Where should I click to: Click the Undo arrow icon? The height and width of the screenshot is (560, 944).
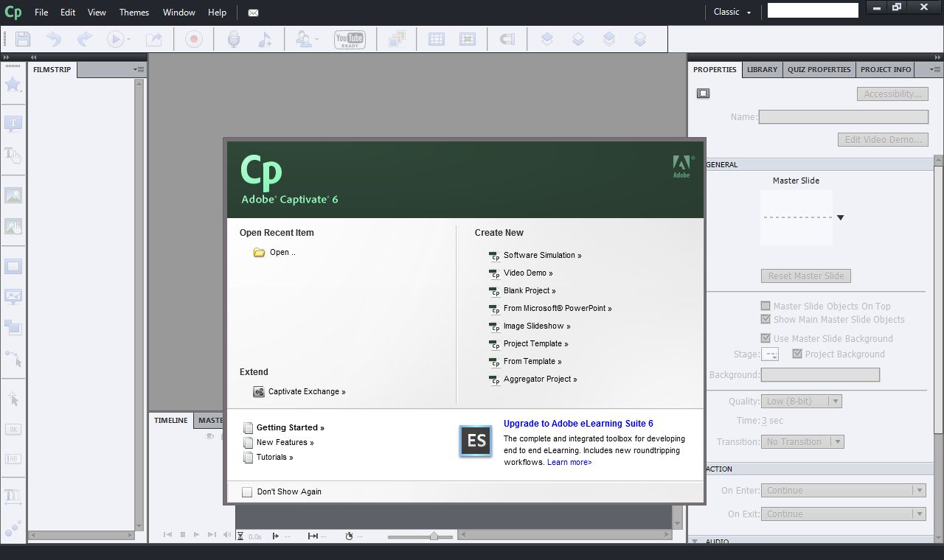pyautogui.click(x=53, y=39)
